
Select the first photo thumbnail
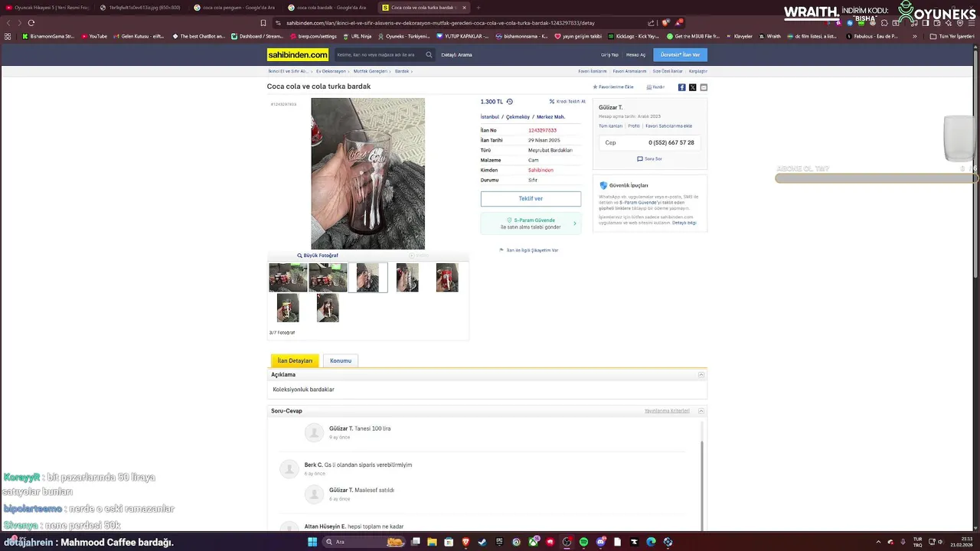click(288, 278)
